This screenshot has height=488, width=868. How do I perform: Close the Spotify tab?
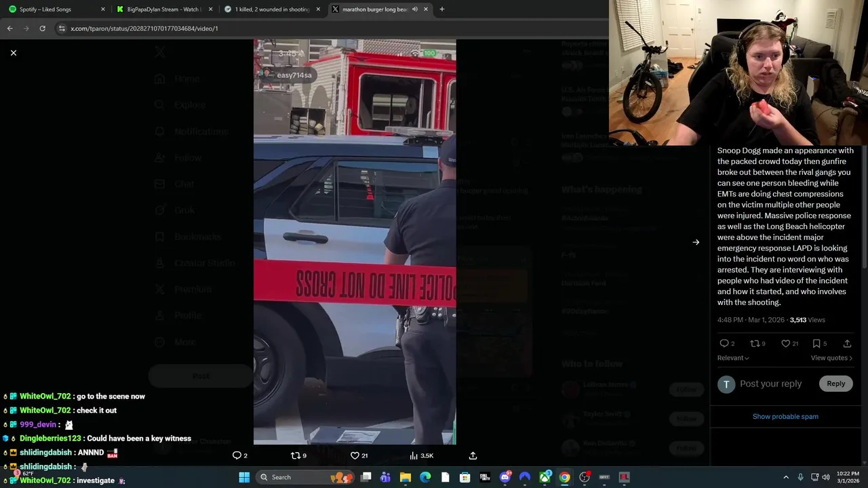(103, 9)
